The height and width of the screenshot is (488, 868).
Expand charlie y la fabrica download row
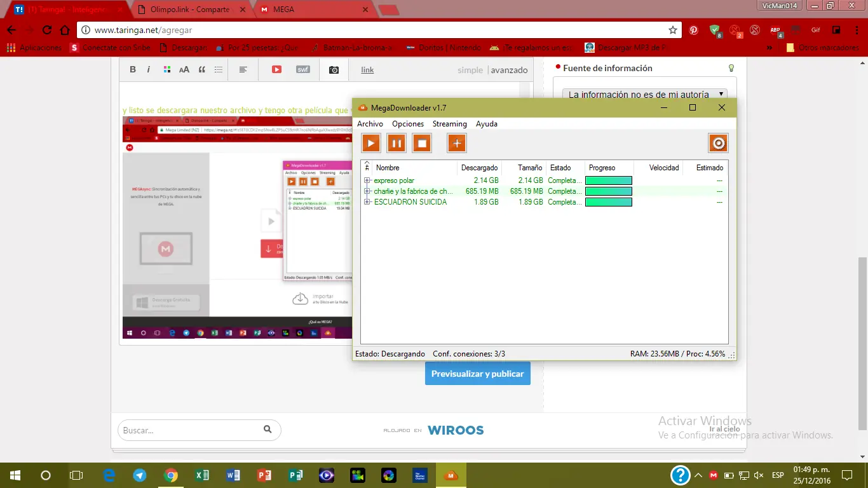coord(367,191)
